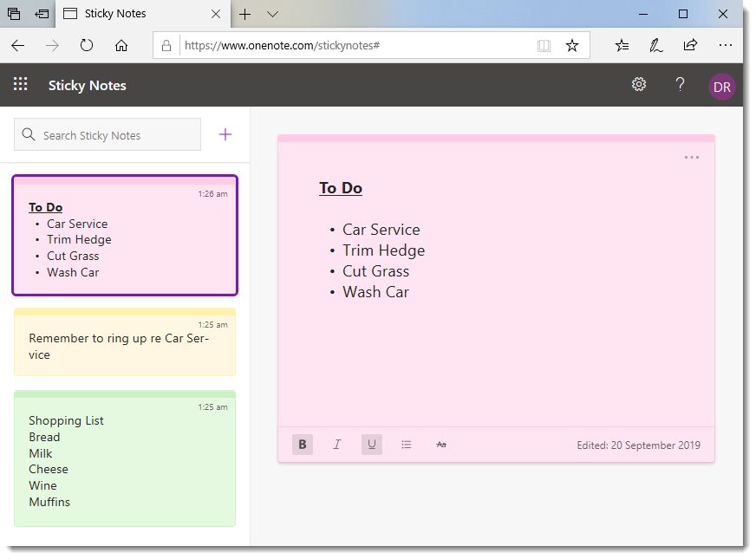Open the app launcher grid icon
Screen dimensions: 756x559
point(21,84)
